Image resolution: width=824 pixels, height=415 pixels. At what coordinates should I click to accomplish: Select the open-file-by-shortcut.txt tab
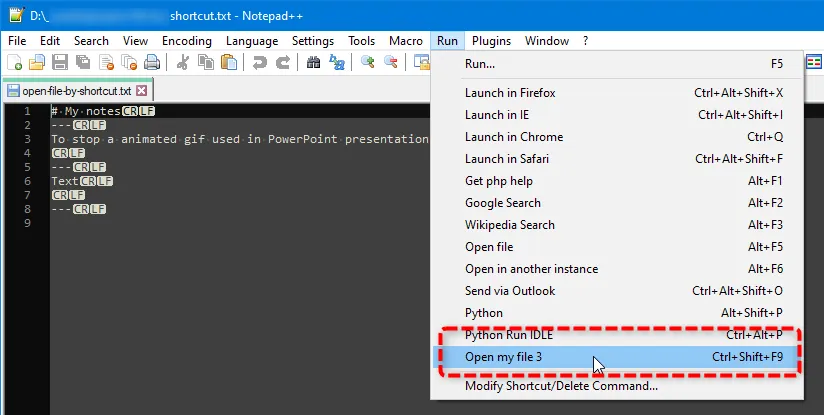[77, 91]
